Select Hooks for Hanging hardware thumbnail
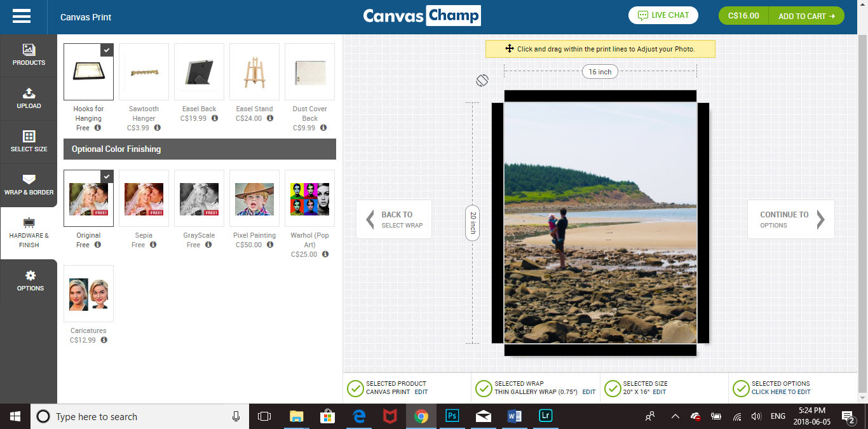This screenshot has height=429, width=868. (88, 72)
